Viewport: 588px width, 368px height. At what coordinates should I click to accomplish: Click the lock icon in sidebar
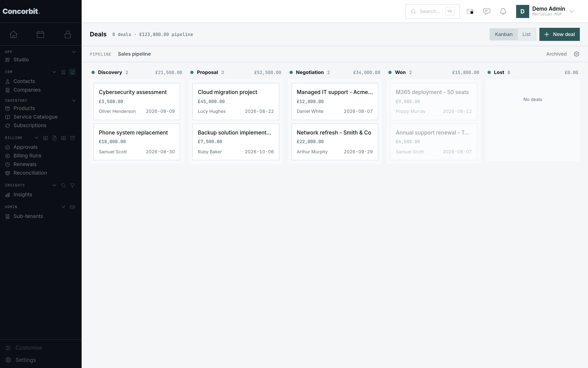(x=68, y=34)
